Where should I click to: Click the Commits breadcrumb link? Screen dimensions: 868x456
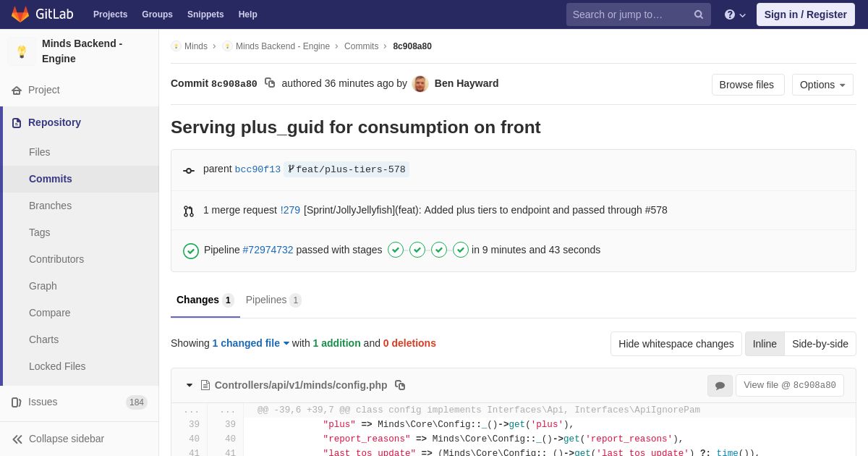pyautogui.click(x=361, y=46)
